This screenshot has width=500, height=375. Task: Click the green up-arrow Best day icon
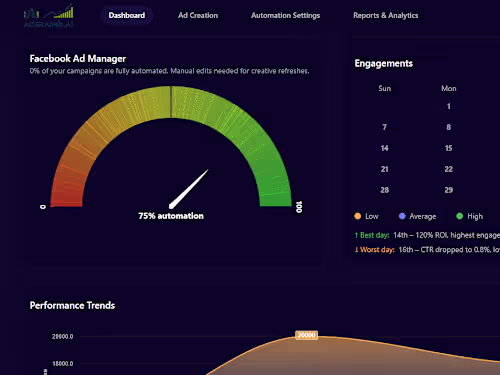click(x=356, y=235)
